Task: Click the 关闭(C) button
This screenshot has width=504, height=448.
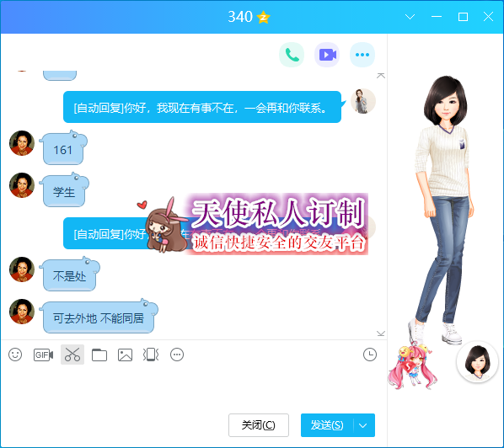Action: pos(259,425)
